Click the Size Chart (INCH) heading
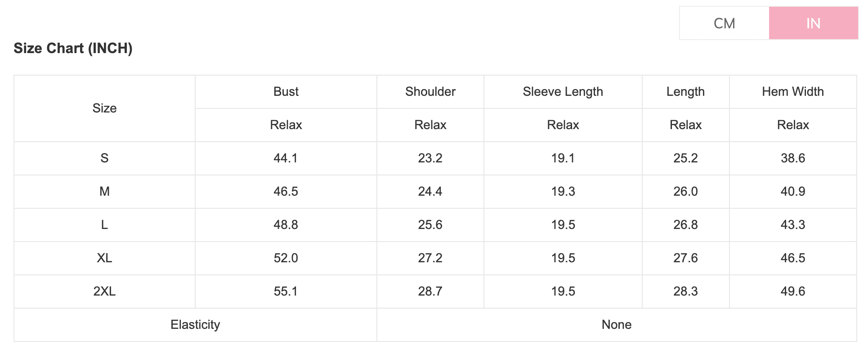This screenshot has width=868, height=350. (x=73, y=48)
